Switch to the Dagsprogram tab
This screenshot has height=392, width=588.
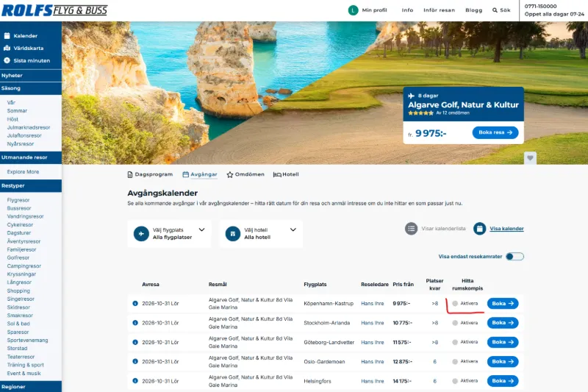[150, 174]
